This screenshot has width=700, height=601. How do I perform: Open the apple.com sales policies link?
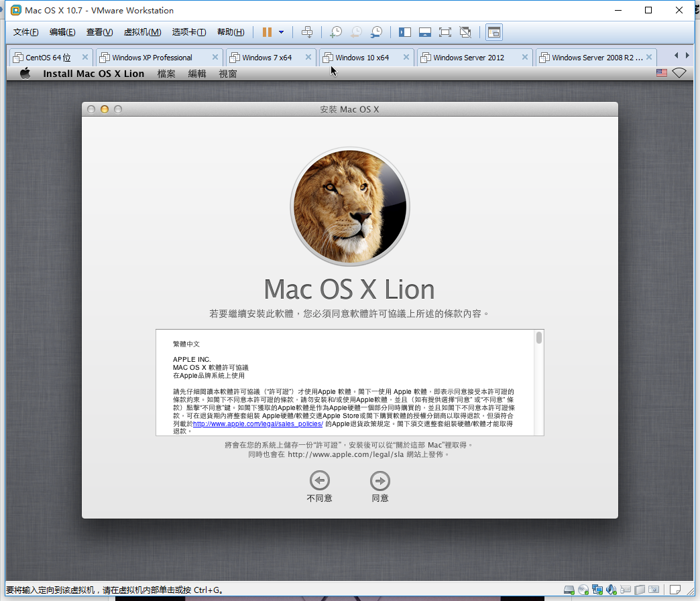click(x=257, y=424)
